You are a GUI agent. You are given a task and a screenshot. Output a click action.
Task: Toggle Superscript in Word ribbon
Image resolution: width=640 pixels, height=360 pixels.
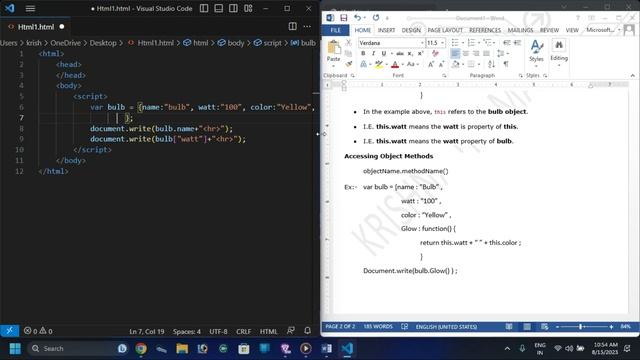tap(420, 53)
